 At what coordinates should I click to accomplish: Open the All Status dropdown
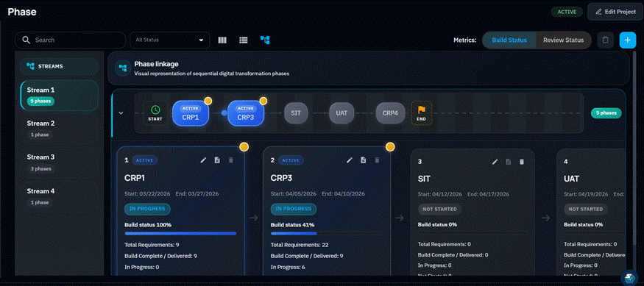(x=169, y=40)
